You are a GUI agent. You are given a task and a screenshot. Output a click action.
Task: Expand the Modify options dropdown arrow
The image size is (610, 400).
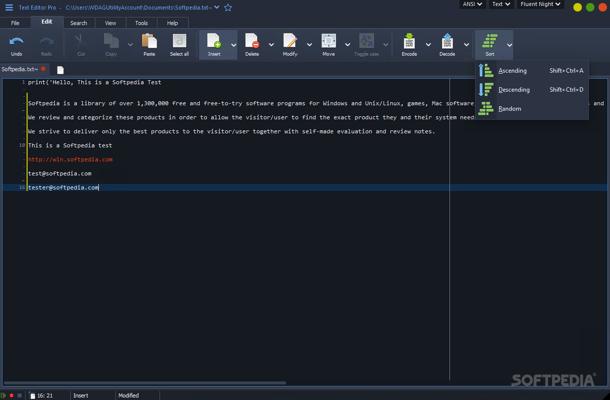(x=309, y=45)
